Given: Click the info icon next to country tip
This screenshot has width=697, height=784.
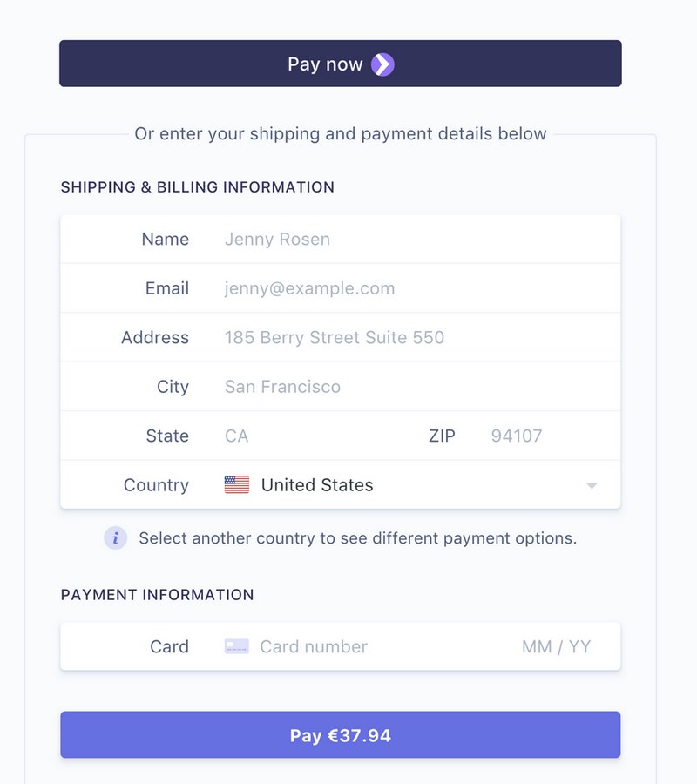Looking at the screenshot, I should (x=114, y=537).
